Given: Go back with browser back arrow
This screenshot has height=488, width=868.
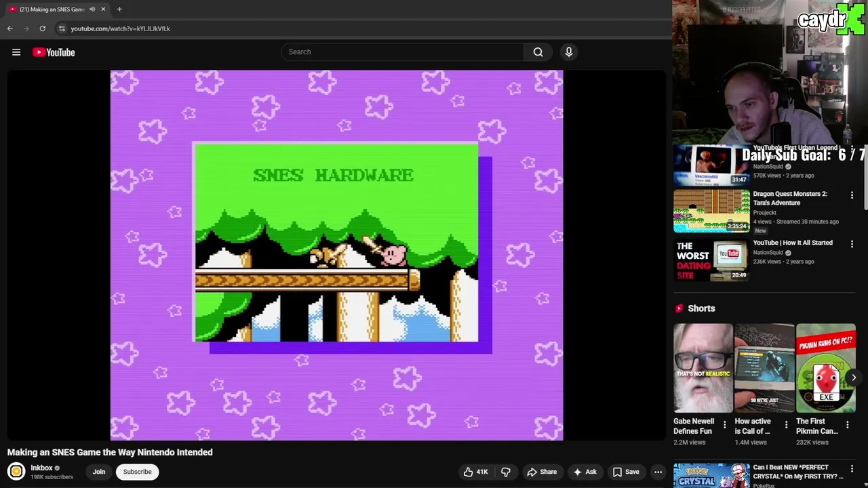Looking at the screenshot, I should [x=10, y=28].
